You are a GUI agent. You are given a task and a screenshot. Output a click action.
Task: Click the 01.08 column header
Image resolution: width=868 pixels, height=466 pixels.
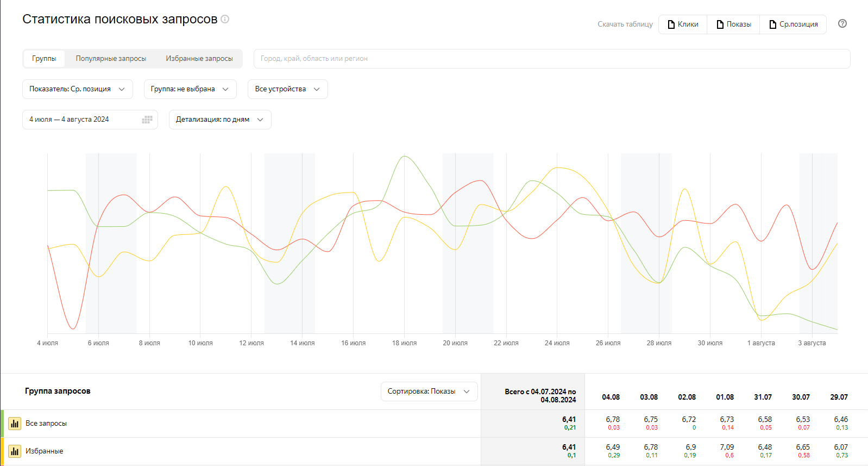coord(725,397)
